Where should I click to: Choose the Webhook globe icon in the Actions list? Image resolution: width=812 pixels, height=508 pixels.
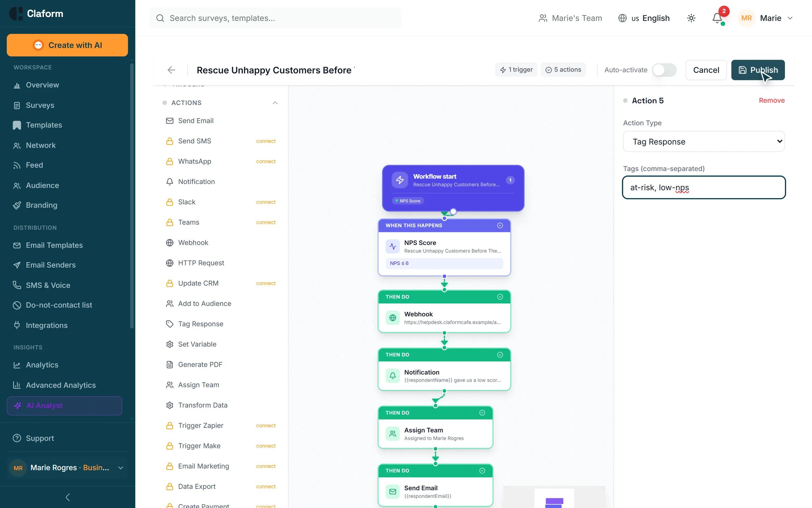170,242
